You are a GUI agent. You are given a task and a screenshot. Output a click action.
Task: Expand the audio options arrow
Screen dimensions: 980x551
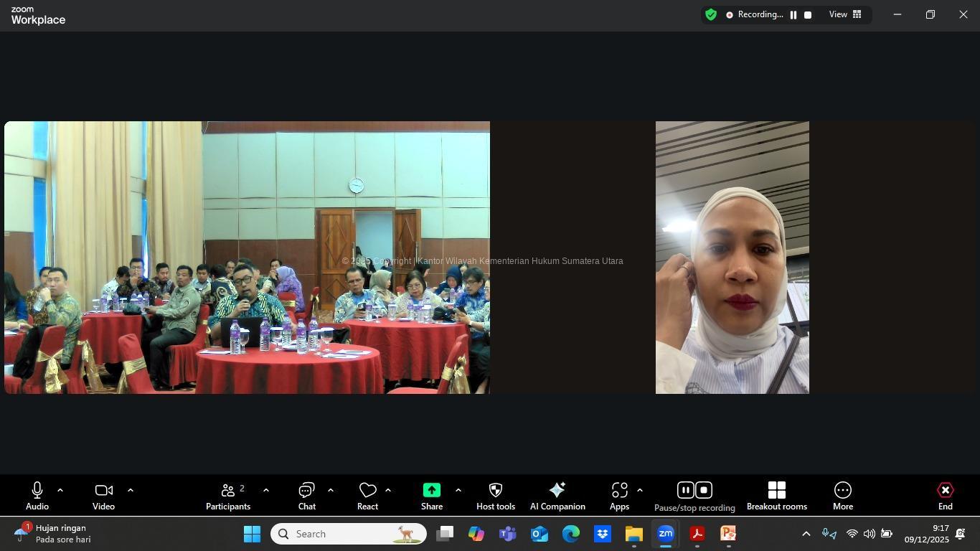(60, 490)
